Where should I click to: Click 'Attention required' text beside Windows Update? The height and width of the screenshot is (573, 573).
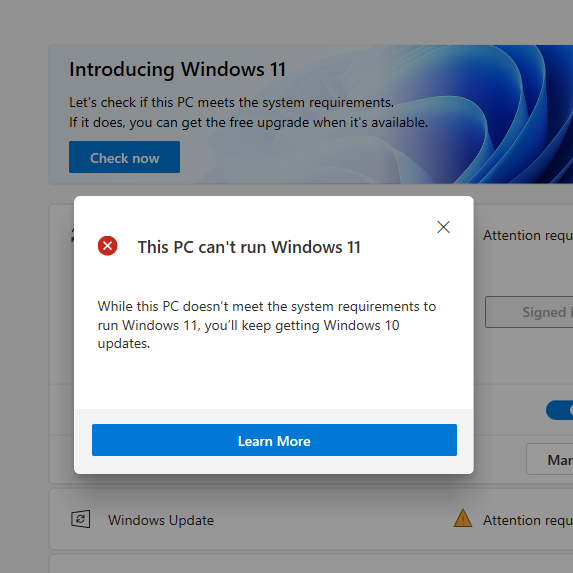[x=528, y=520]
